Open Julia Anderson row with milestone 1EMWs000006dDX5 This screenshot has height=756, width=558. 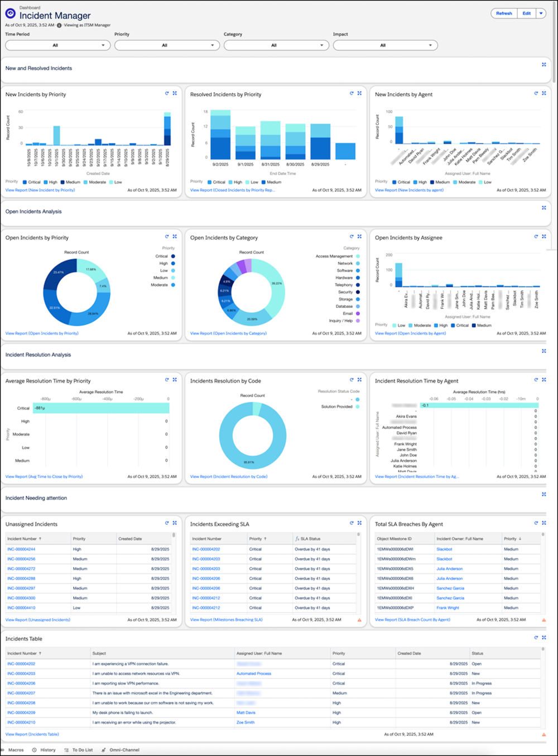pyautogui.click(x=449, y=569)
